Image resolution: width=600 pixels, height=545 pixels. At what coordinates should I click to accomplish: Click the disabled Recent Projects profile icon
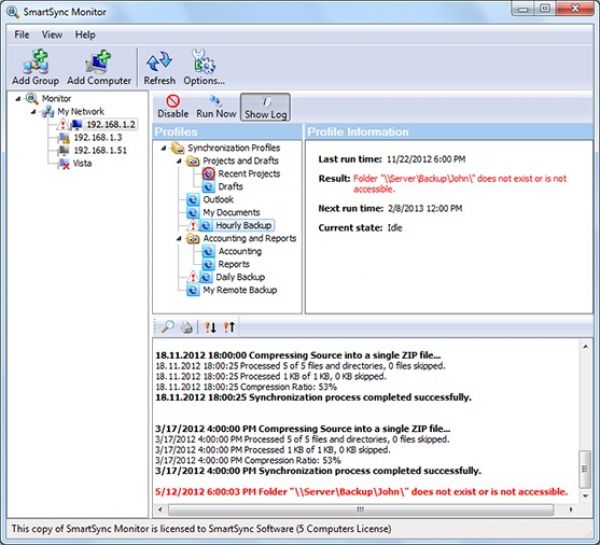click(x=209, y=174)
